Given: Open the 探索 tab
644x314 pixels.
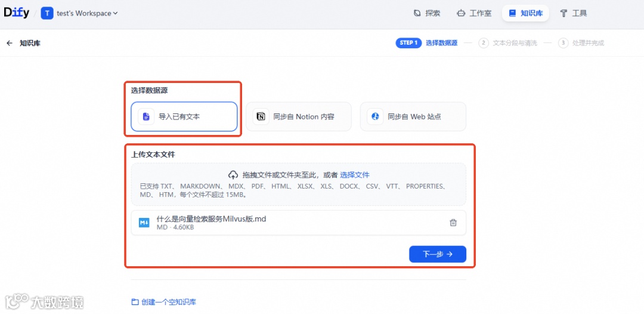Looking at the screenshot, I should pos(427,13).
